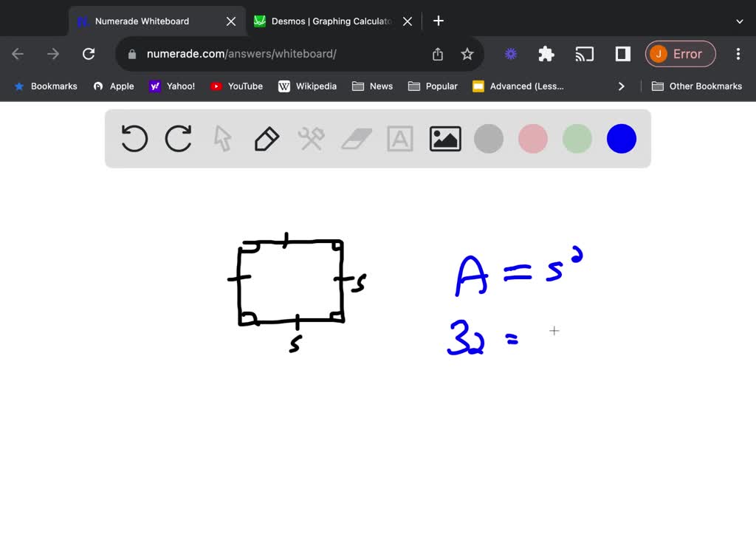Select the Text tool

[399, 138]
